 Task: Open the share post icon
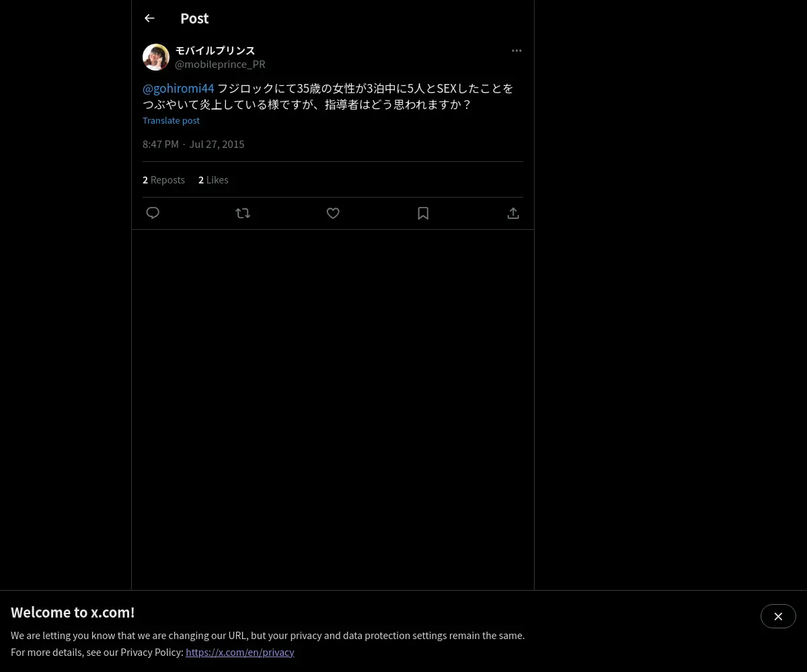coord(513,213)
